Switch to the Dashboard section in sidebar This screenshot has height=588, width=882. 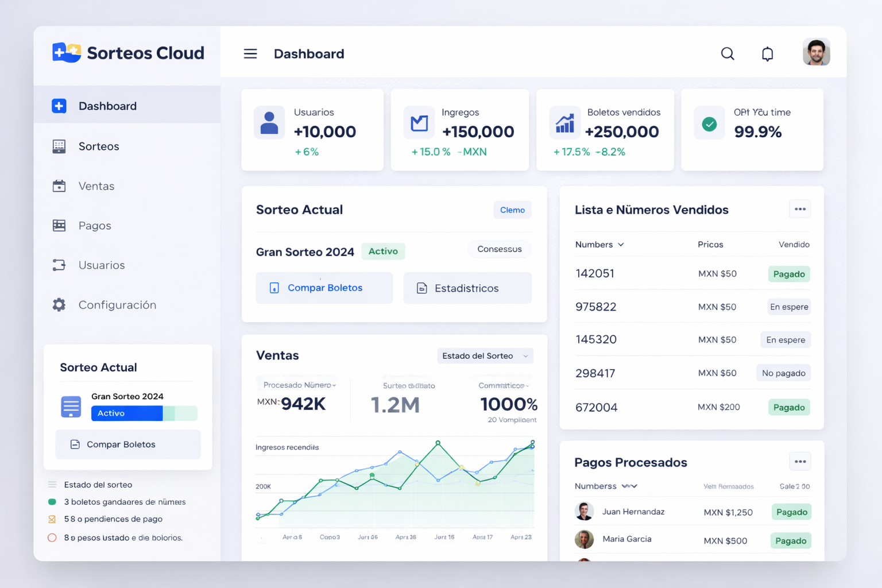click(x=107, y=106)
